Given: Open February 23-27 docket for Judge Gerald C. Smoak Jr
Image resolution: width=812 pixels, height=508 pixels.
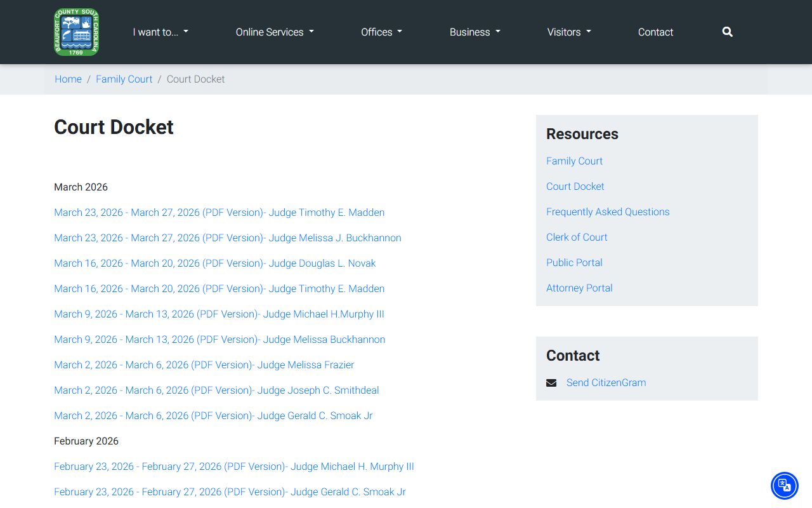Looking at the screenshot, I should coord(230,492).
